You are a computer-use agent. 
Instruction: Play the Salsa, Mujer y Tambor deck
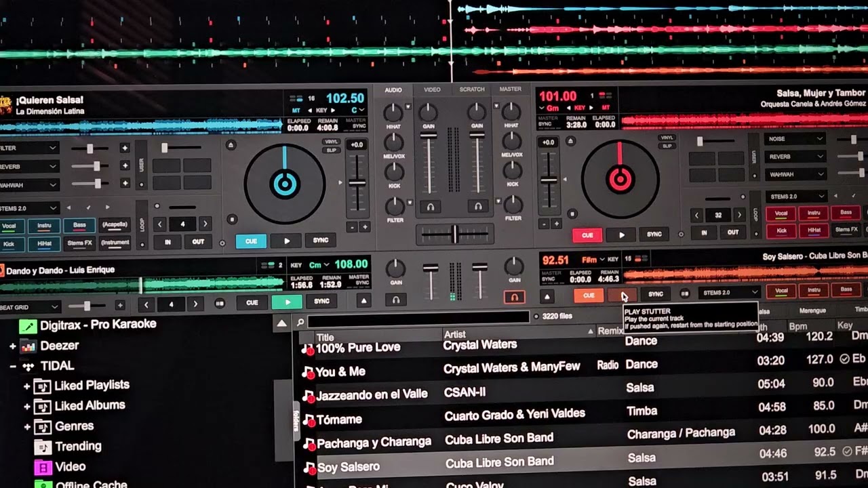point(621,235)
